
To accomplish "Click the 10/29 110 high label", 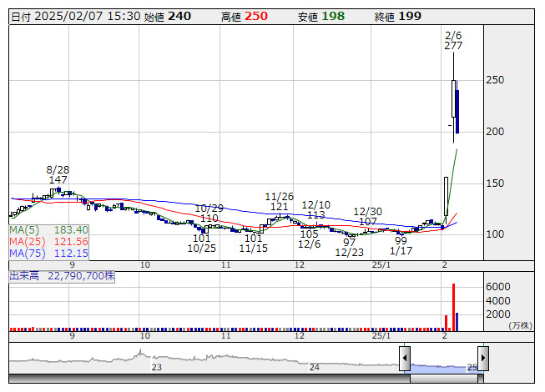I will point(209,214).
